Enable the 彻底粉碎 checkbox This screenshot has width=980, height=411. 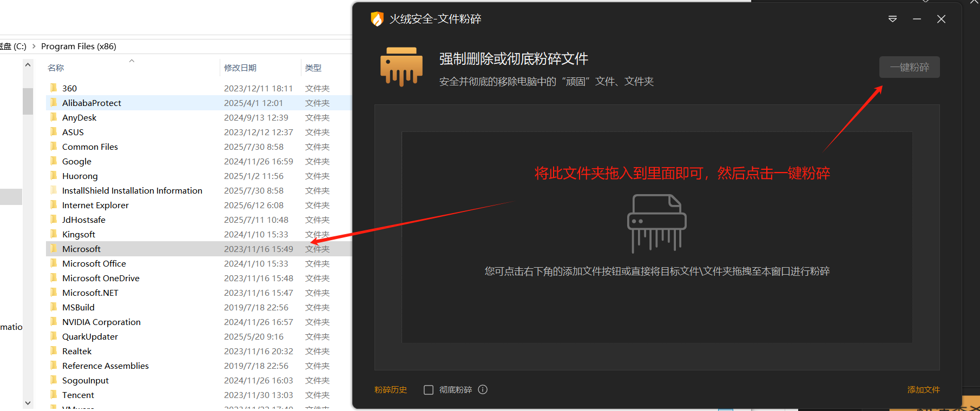coord(429,390)
